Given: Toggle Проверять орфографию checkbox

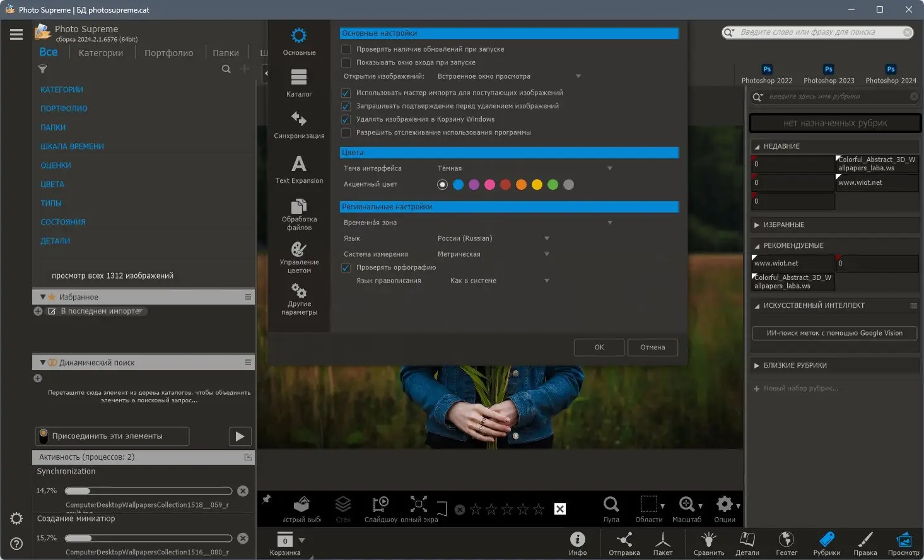Looking at the screenshot, I should point(346,267).
